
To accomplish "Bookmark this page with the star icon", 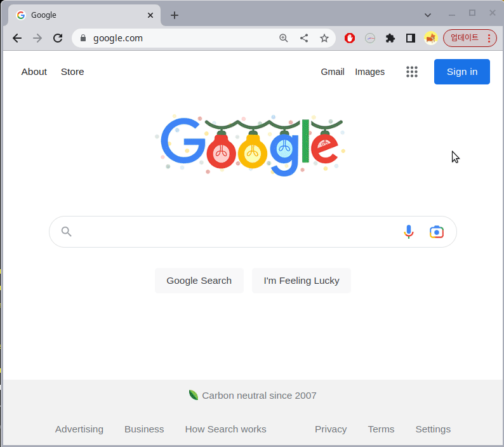I will 324,38.
